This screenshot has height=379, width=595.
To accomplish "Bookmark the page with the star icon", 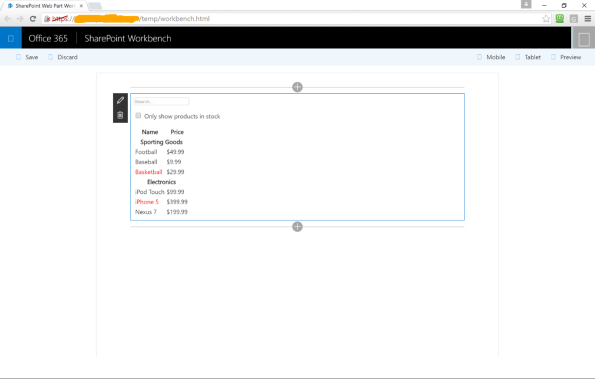I will [x=546, y=19].
